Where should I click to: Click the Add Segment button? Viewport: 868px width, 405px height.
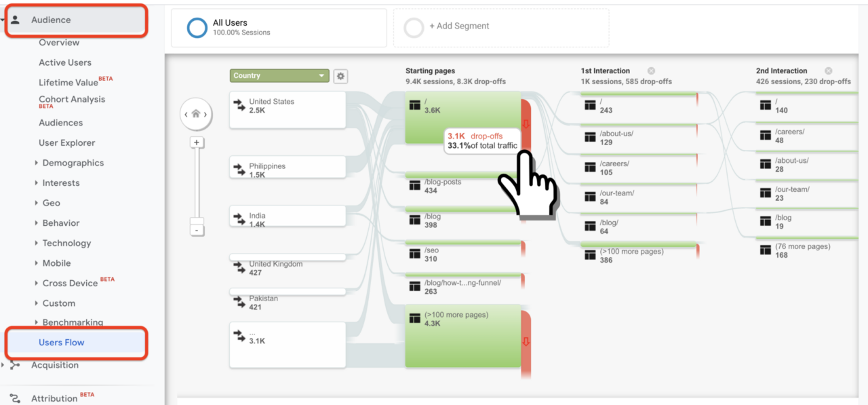point(458,26)
